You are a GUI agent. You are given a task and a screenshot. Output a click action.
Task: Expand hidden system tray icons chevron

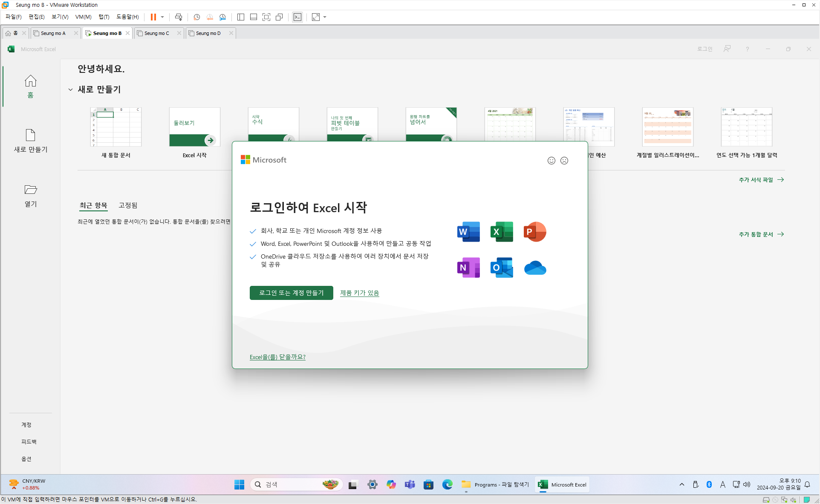tap(682, 484)
